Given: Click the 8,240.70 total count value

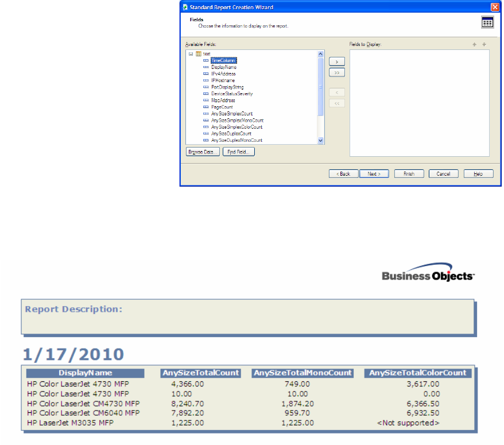Looking at the screenshot, I should pos(187,404).
